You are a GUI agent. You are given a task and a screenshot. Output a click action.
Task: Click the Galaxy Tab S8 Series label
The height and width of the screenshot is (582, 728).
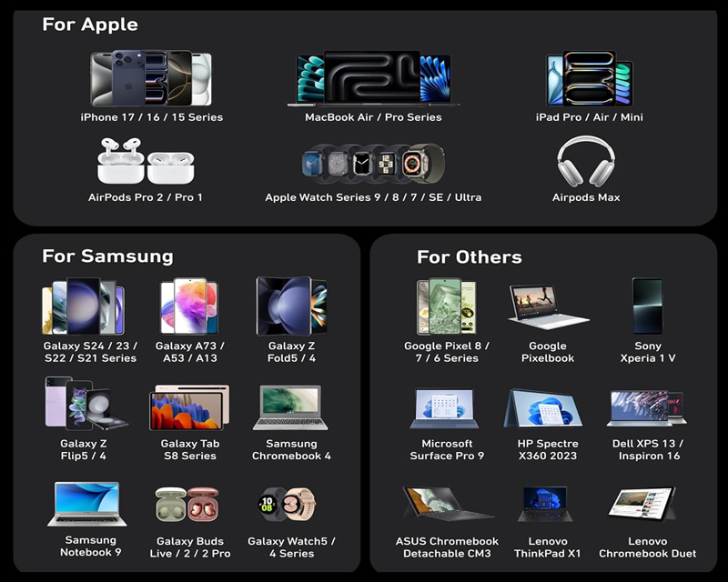click(x=189, y=450)
